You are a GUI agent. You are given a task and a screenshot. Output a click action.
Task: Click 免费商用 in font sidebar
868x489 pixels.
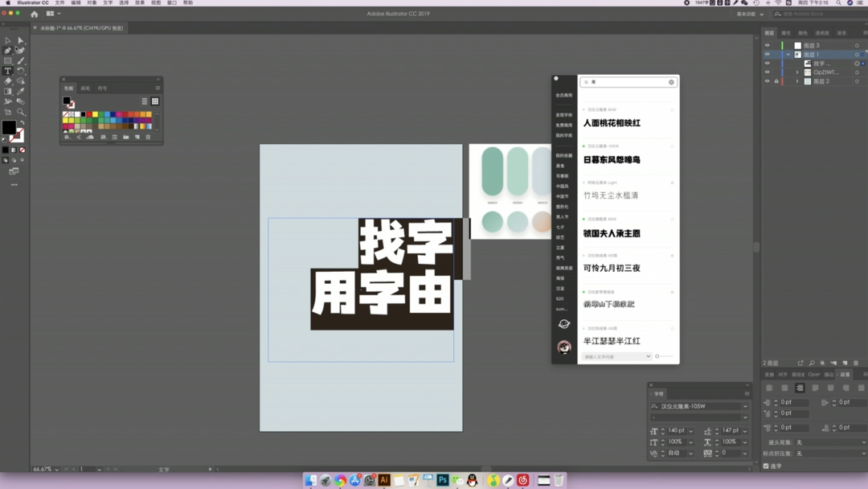pyautogui.click(x=563, y=125)
